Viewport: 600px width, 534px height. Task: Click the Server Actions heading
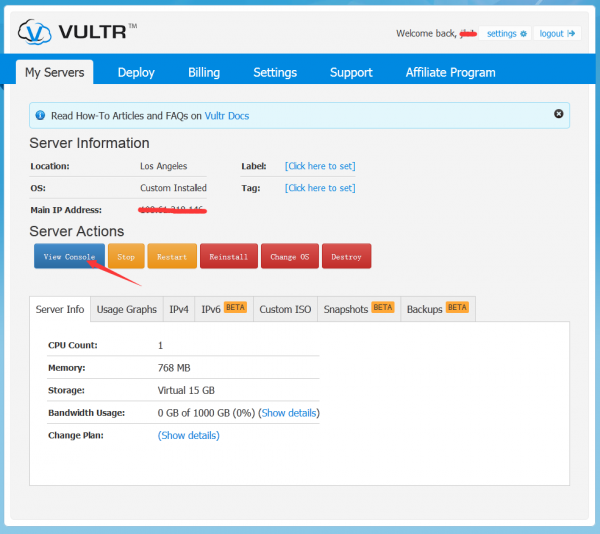[x=77, y=231]
